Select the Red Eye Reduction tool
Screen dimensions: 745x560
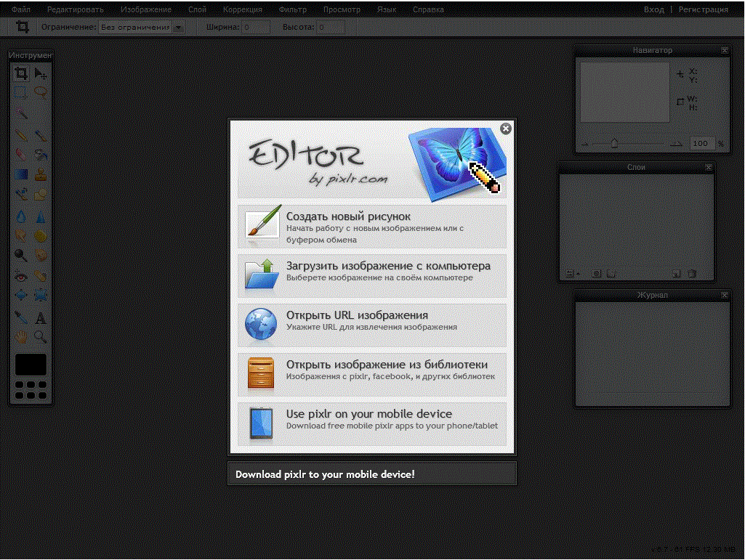click(x=21, y=276)
